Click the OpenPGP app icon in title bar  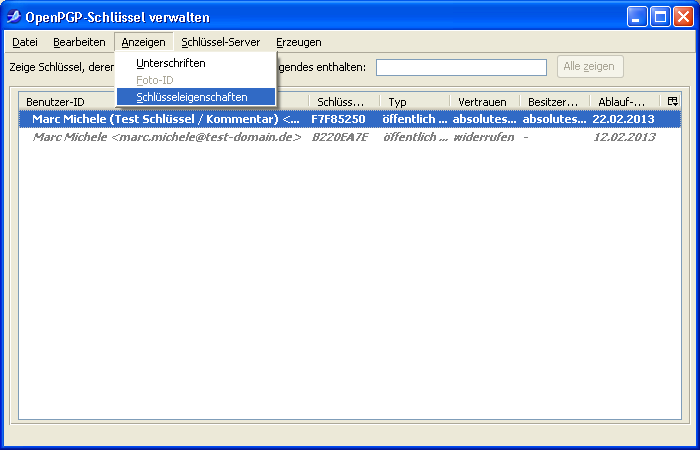[15, 16]
